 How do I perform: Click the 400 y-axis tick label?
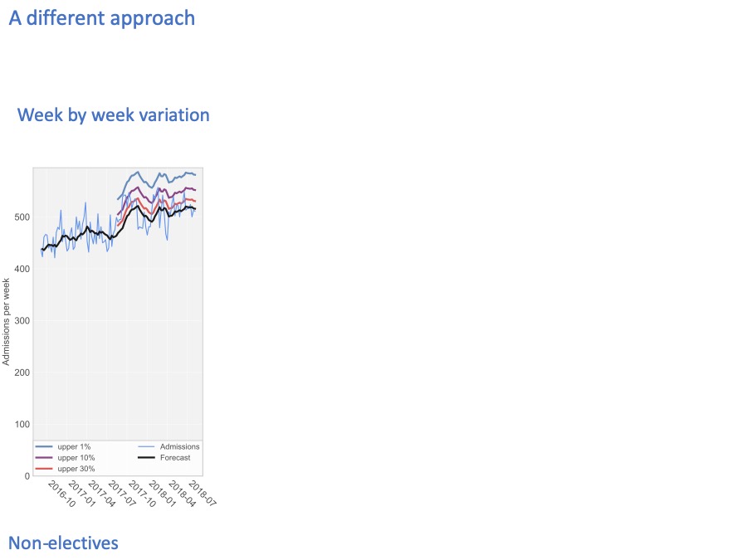22,269
